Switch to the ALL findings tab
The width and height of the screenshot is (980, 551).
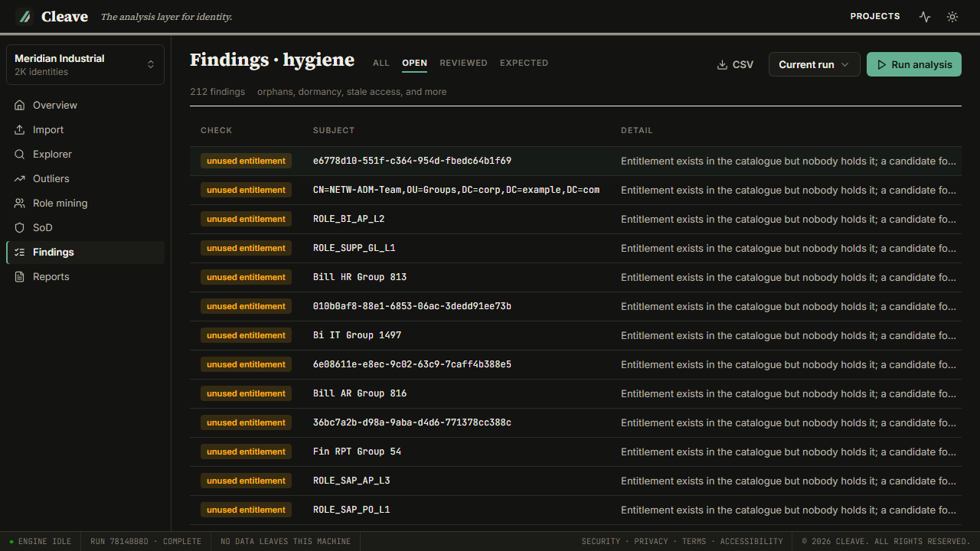coord(381,63)
